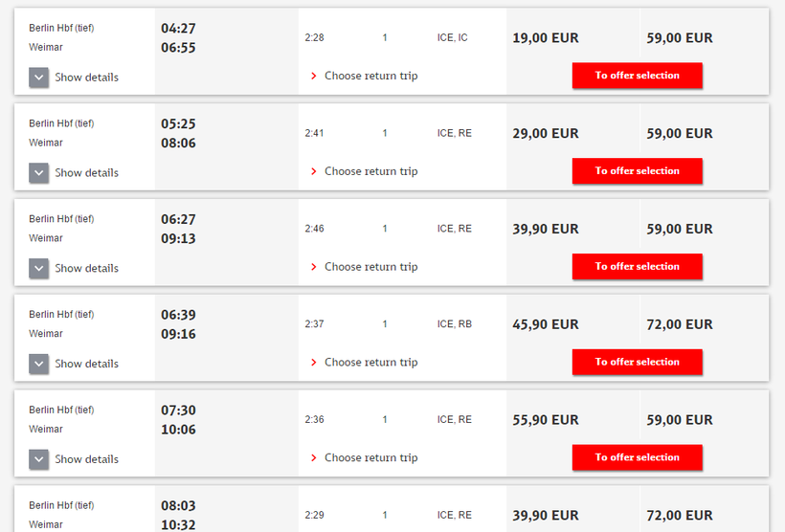Choose return trip for 04:27 connection
The image size is (785, 532).
coord(370,76)
